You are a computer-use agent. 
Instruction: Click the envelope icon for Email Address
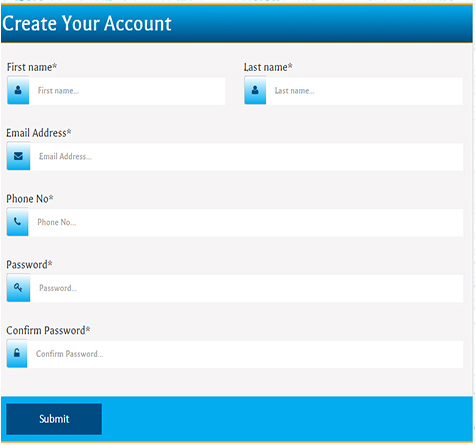point(18,156)
